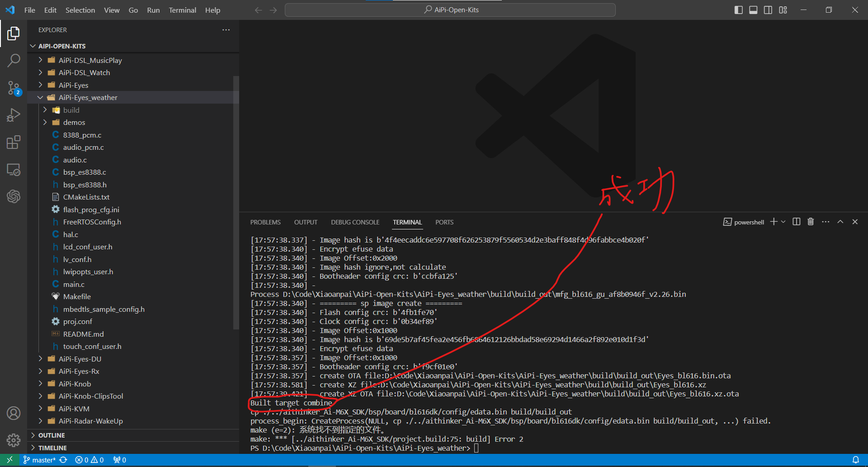The height and width of the screenshot is (467, 868).
Task: Expand the demos folder
Action: [x=133, y=122]
